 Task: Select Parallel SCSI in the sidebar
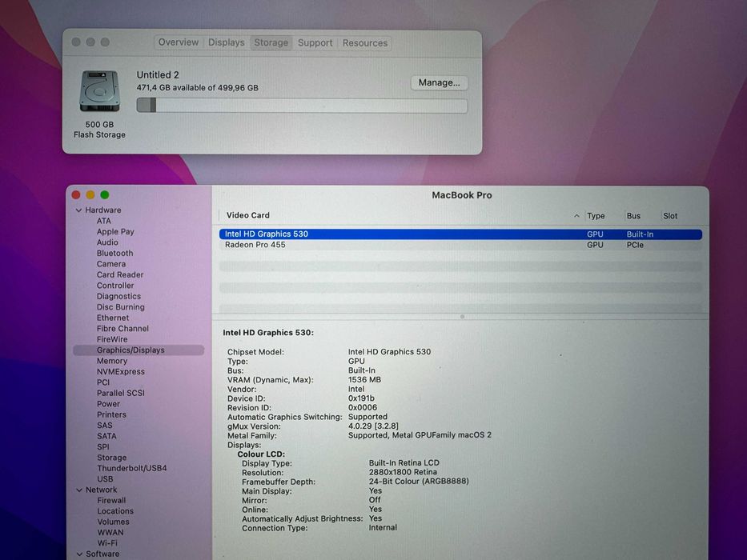click(x=121, y=394)
